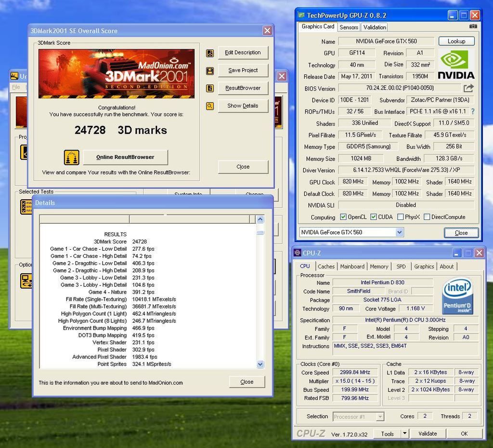Toggle the OpenCL checkbox

pyautogui.click(x=343, y=217)
